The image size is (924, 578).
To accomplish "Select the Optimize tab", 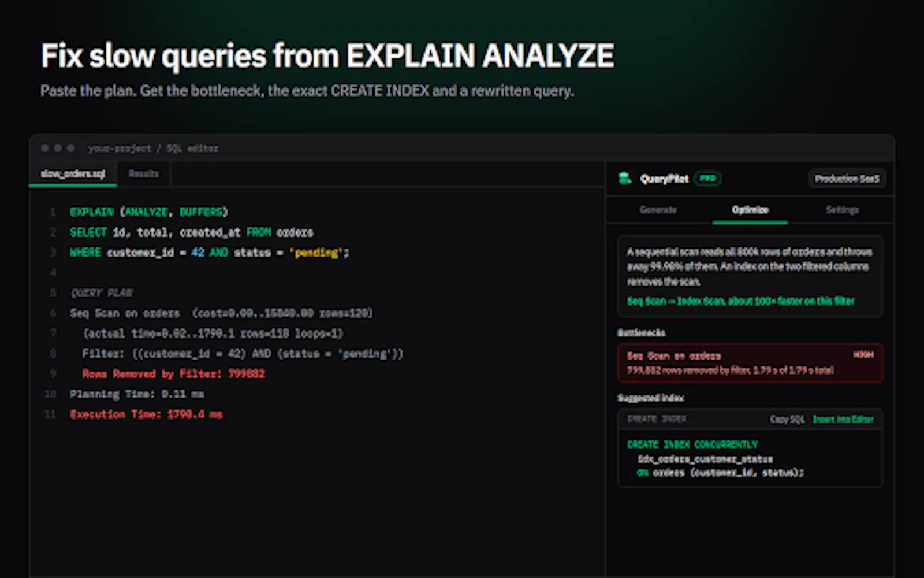I will coord(750,209).
